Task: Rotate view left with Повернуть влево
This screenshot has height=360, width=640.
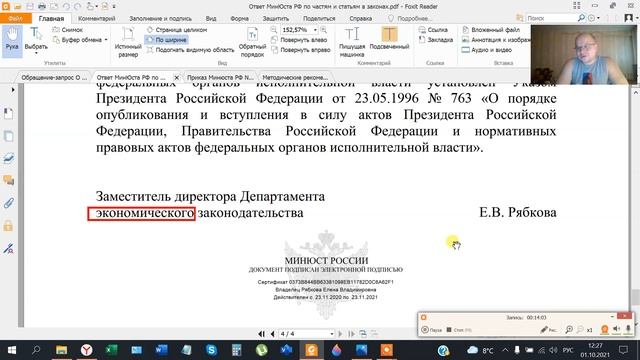Action: click(x=299, y=40)
